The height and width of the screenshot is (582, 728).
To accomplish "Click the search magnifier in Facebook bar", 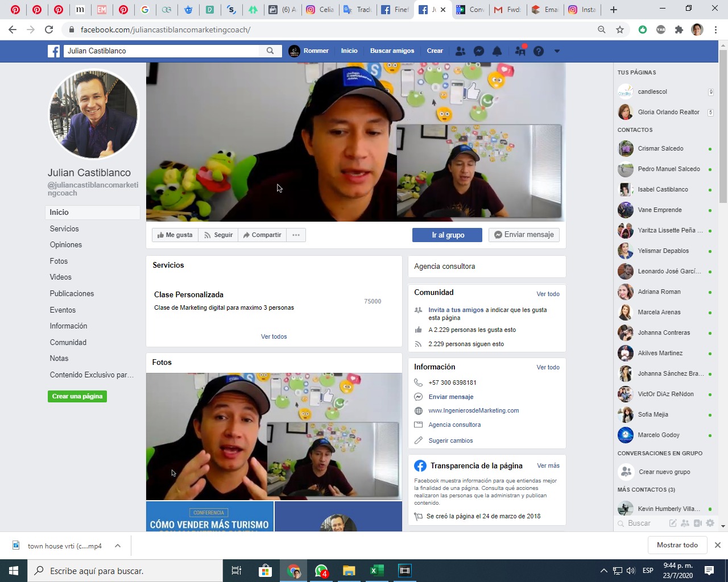I will pos(270,51).
